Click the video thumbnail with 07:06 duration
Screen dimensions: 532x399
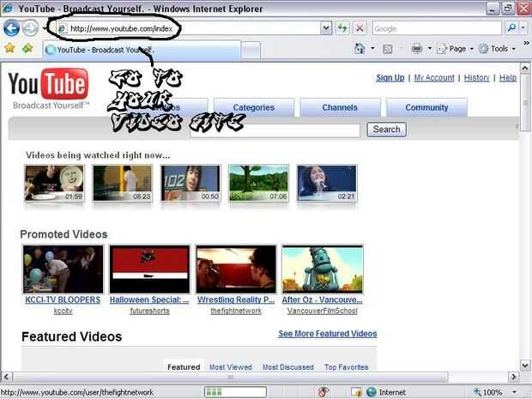pos(258,184)
